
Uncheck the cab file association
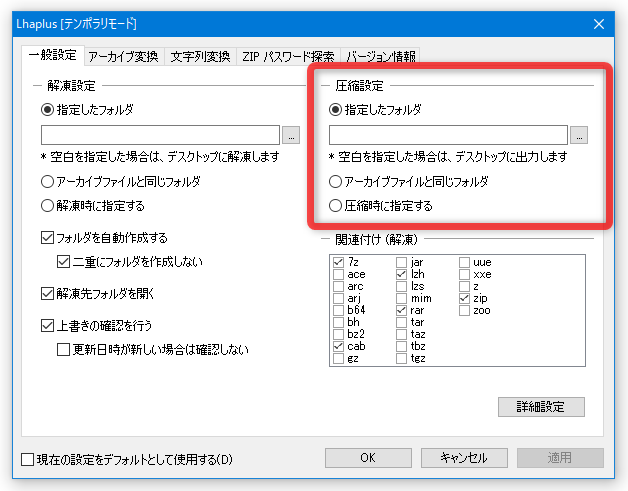tap(338, 346)
